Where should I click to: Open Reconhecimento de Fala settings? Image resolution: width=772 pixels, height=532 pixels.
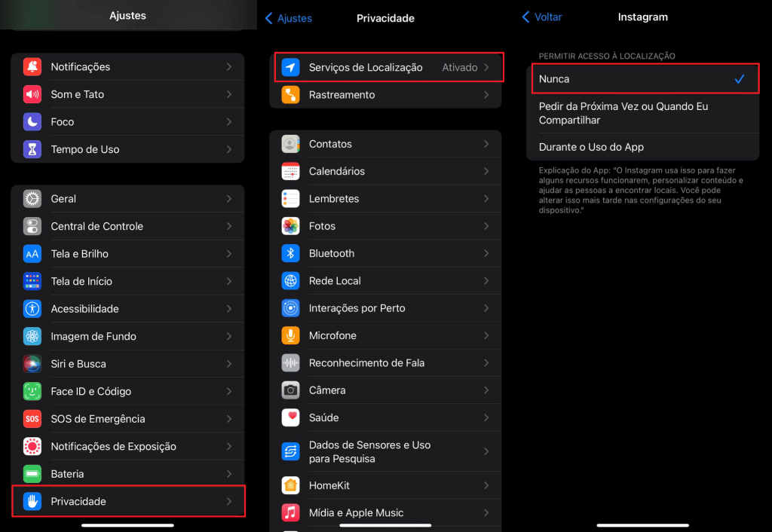tap(385, 363)
